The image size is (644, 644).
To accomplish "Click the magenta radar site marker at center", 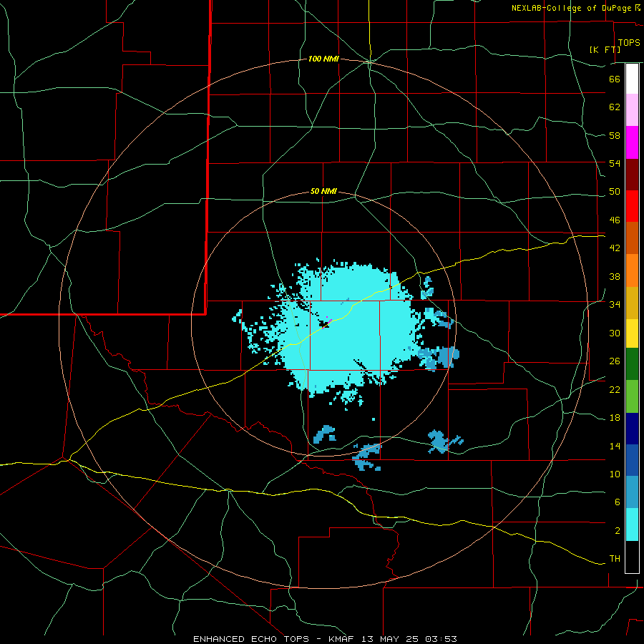I will (327, 323).
